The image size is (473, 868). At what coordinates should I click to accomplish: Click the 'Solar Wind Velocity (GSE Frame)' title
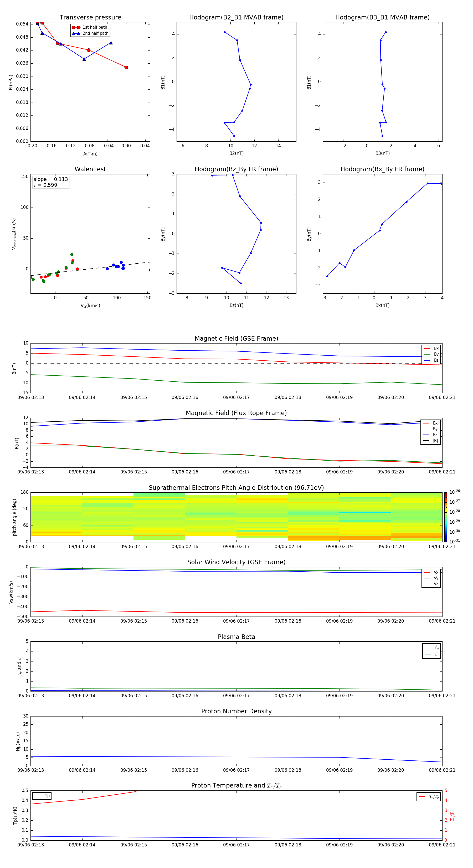pyautogui.click(x=236, y=562)
